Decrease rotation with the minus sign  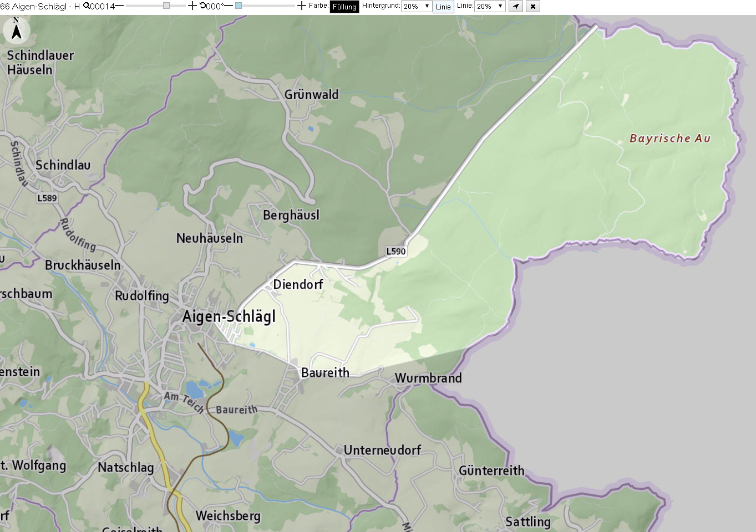(229, 6)
